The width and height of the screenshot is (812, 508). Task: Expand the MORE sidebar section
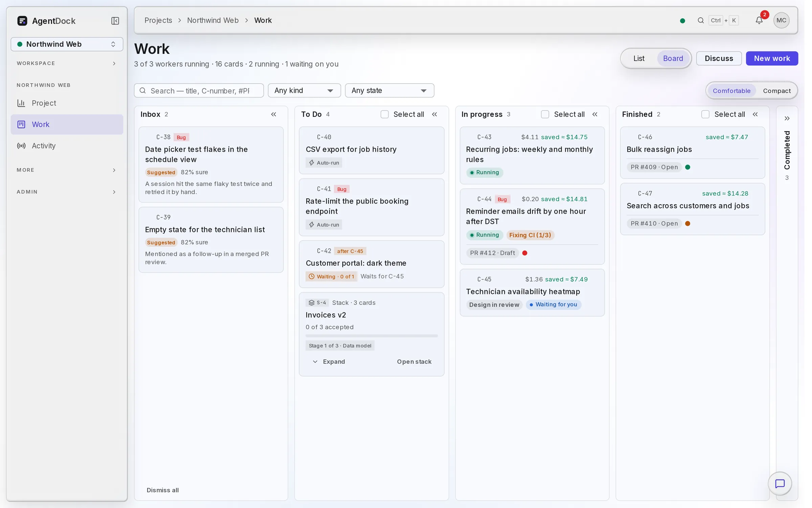click(x=67, y=170)
